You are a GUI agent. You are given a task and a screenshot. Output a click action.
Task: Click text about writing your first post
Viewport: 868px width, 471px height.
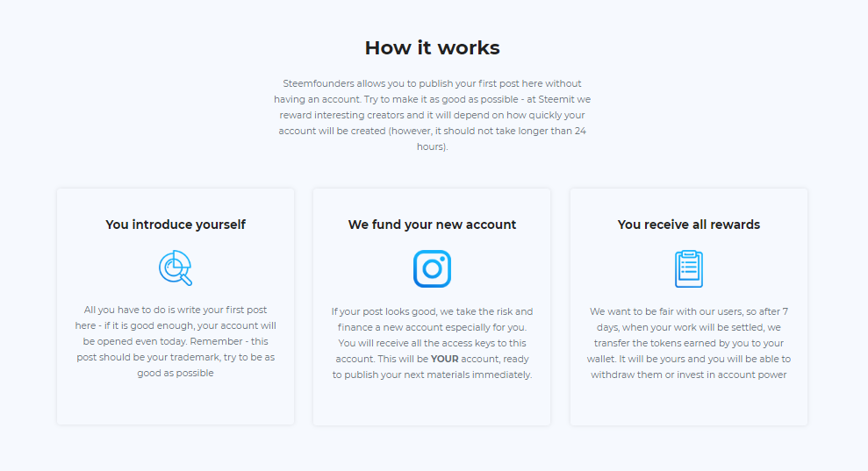[x=176, y=341]
